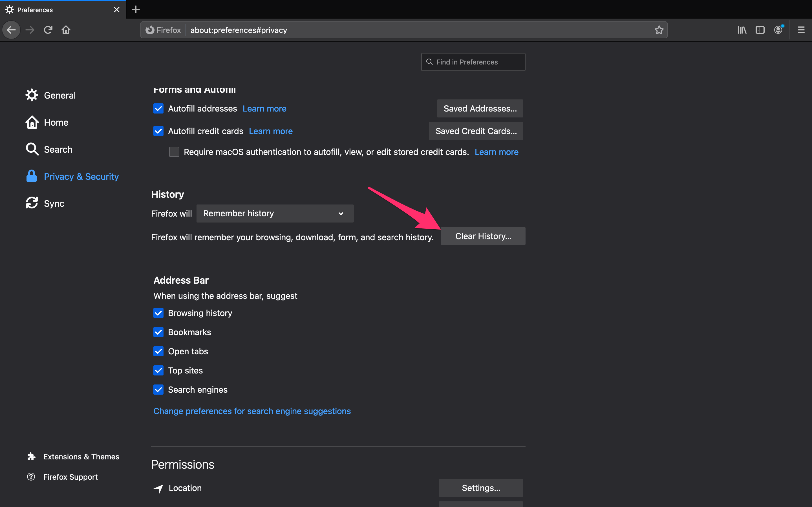
Task: Disable Top sites address bar suggestion
Action: click(158, 370)
